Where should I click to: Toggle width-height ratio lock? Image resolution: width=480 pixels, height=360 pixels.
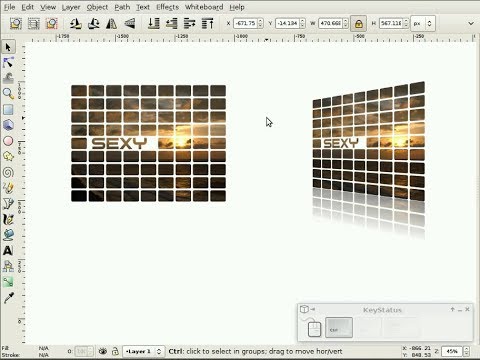pos(359,23)
